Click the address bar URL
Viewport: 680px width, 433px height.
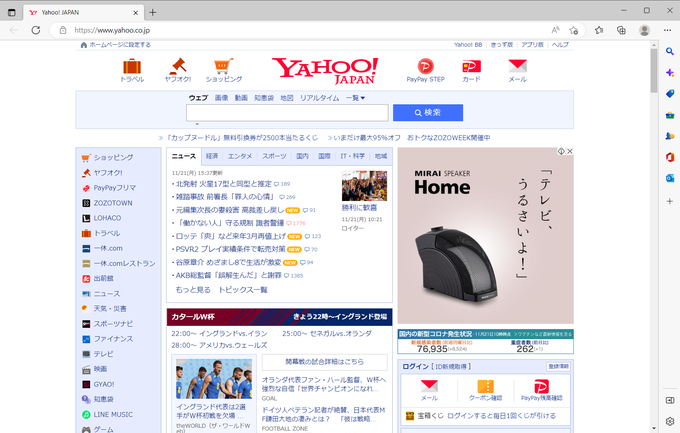click(112, 30)
